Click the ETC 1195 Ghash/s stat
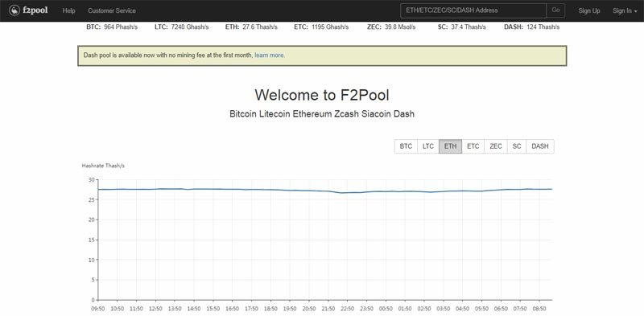 [x=321, y=27]
